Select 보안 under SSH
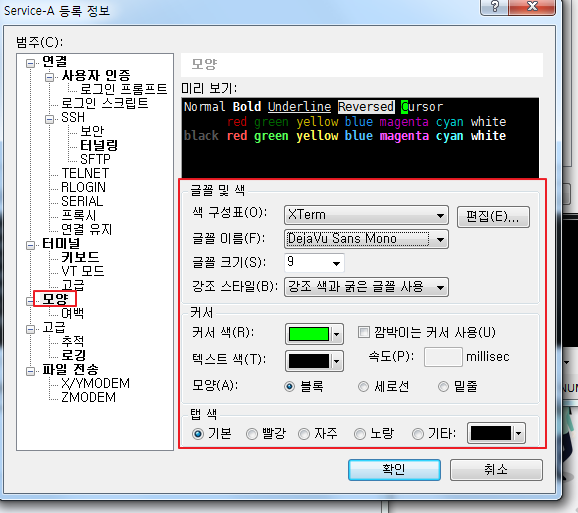This screenshot has width=578, height=513. (92, 131)
